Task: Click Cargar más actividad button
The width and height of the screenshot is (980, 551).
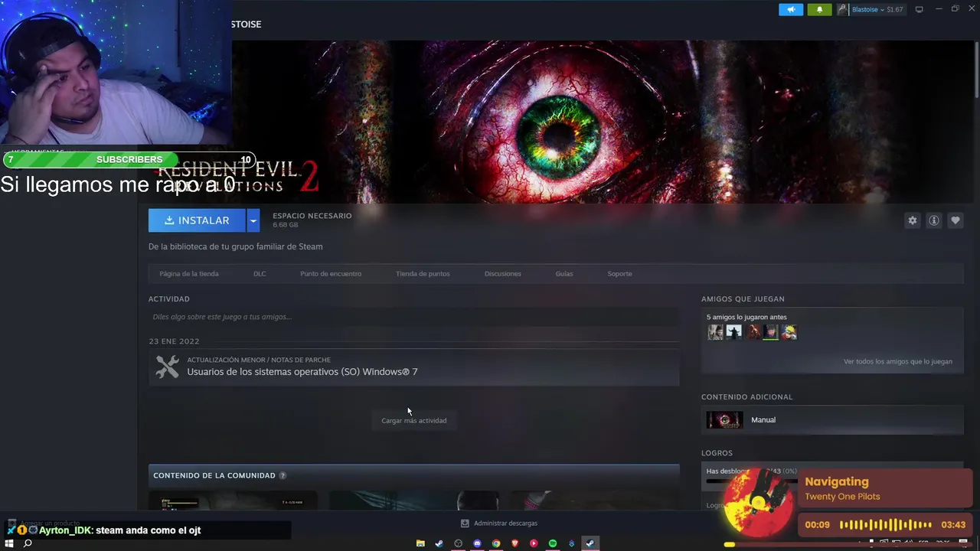Action: tap(413, 420)
